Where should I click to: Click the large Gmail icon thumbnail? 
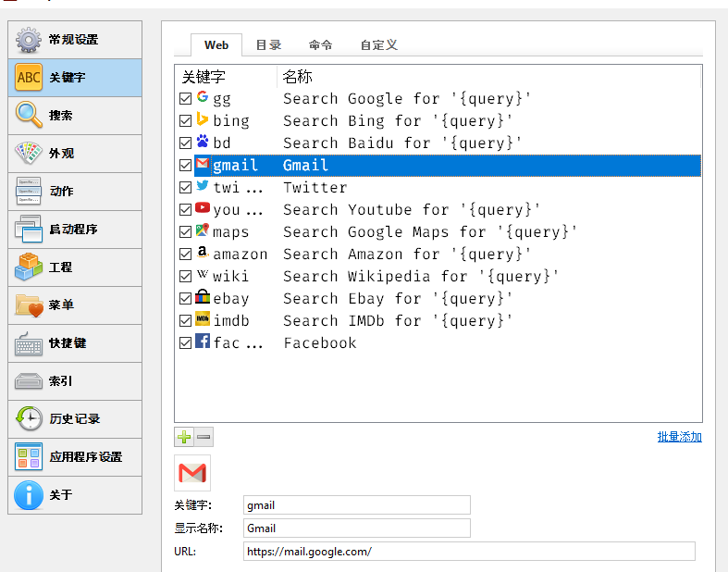(x=192, y=473)
